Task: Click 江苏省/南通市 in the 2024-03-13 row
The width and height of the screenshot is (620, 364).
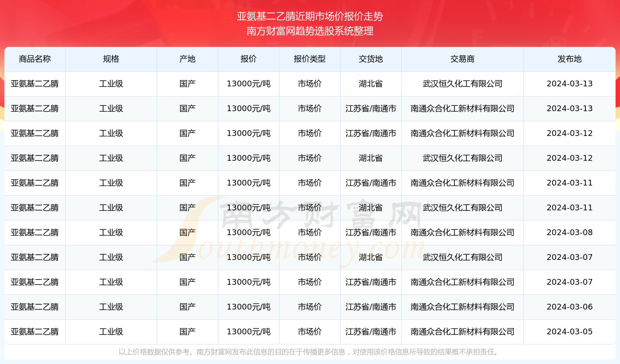Action: (x=371, y=108)
